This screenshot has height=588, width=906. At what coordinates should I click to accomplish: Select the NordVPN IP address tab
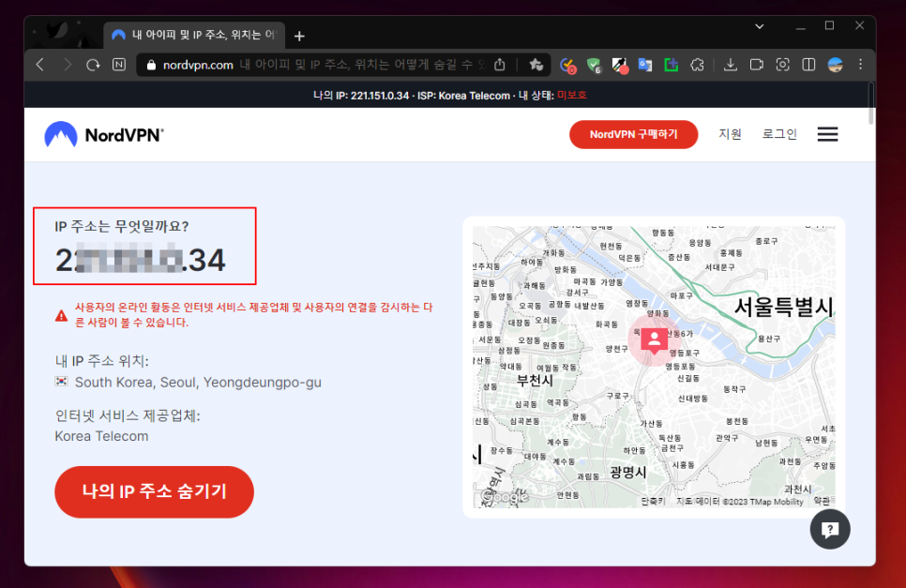[x=195, y=36]
